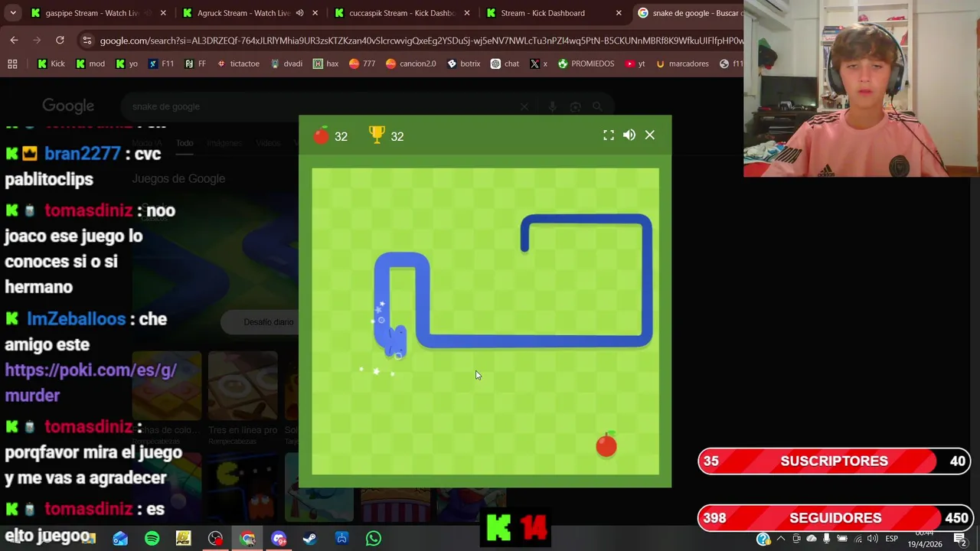Open the yo bookmark
The image size is (980, 551).
click(x=126, y=64)
